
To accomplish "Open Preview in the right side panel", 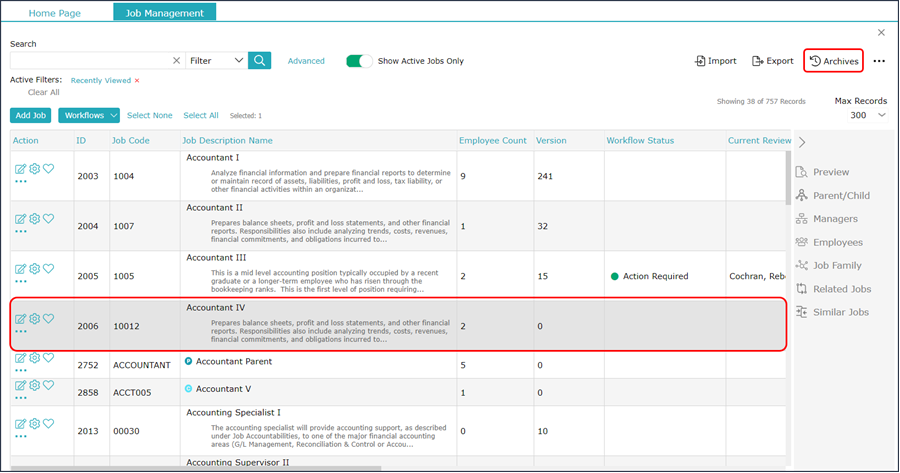I will click(830, 172).
